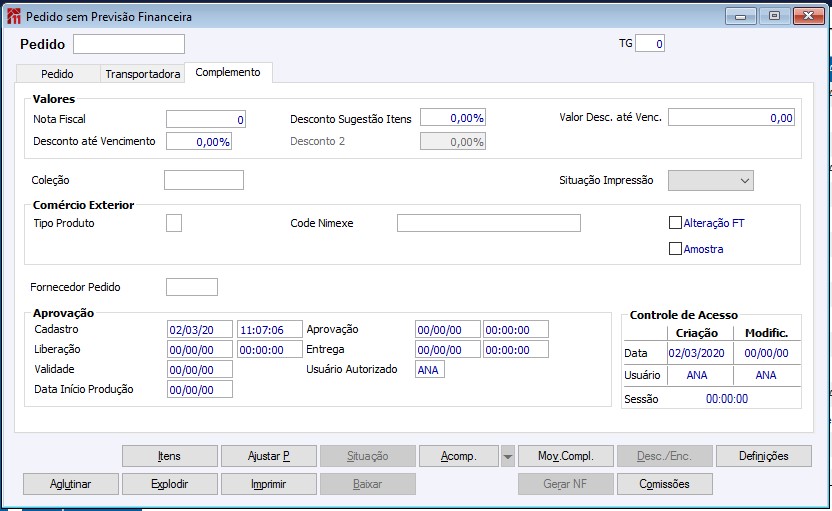Screen dimensions: 832x511
Task: Click the Data Início Produção date field
Action: pos(200,389)
